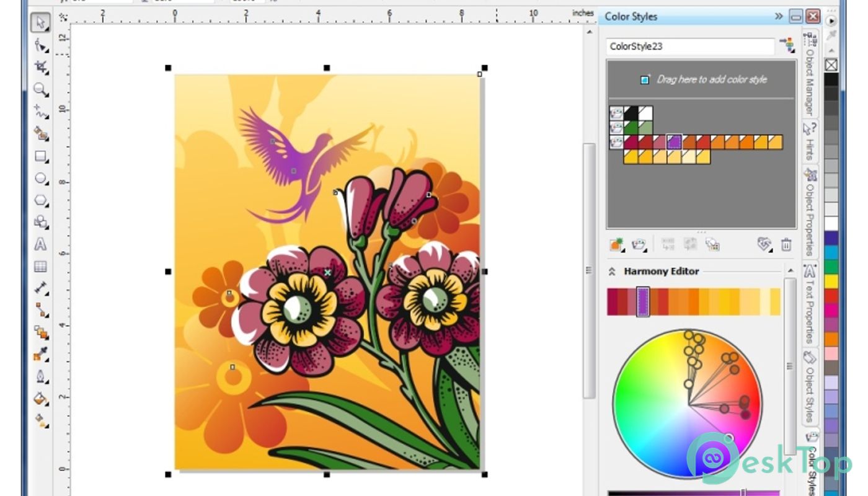Screen dimensions: 868x496
Task: Click the trash icon to delete color style
Action: point(786,245)
